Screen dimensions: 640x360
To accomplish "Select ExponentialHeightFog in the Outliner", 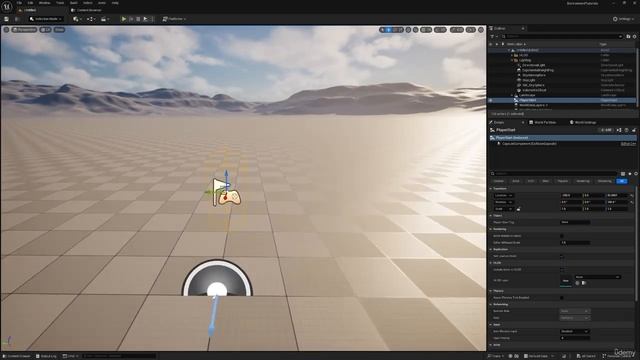I will pyautogui.click(x=538, y=70).
